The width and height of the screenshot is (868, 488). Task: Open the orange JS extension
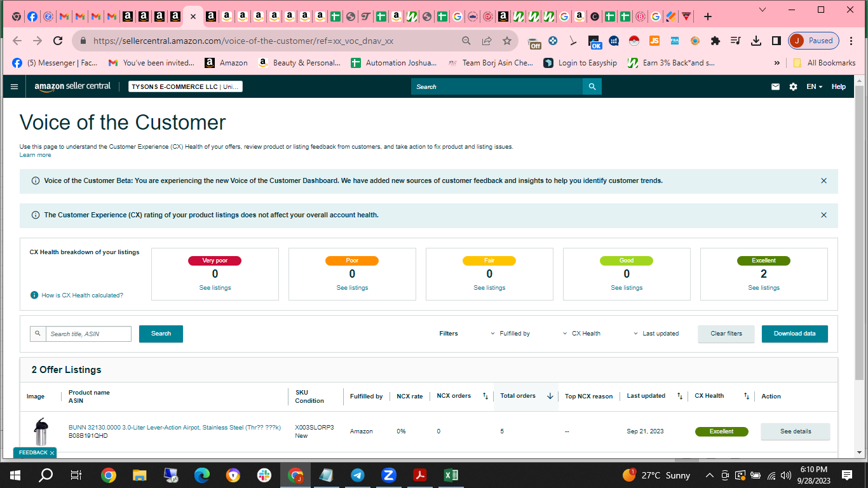click(x=654, y=41)
